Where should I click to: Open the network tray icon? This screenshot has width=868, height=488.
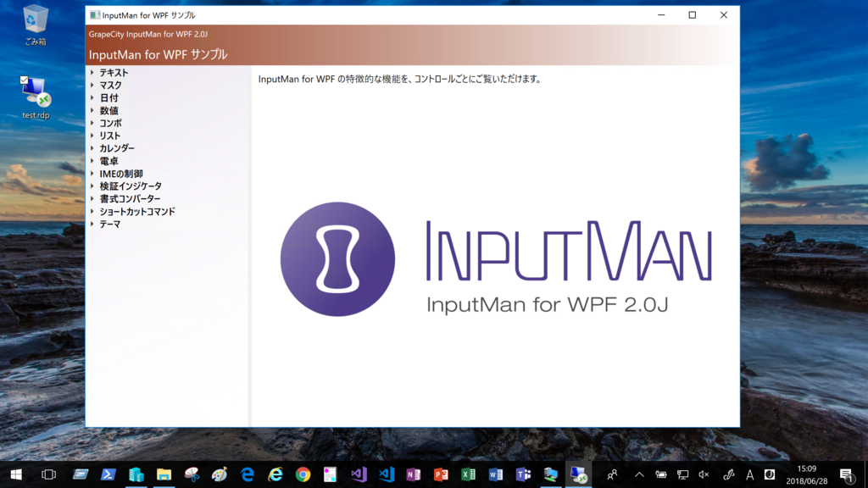pyautogui.click(x=682, y=474)
